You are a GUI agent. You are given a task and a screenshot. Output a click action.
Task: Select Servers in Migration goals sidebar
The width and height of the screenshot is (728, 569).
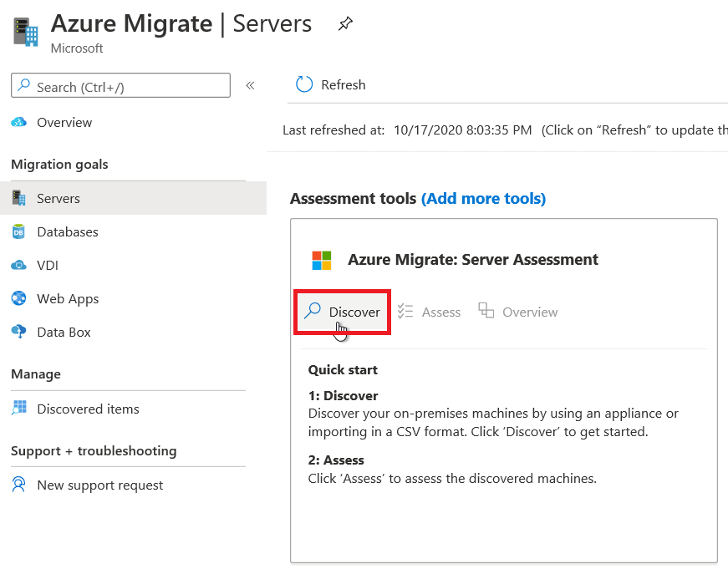click(x=59, y=198)
